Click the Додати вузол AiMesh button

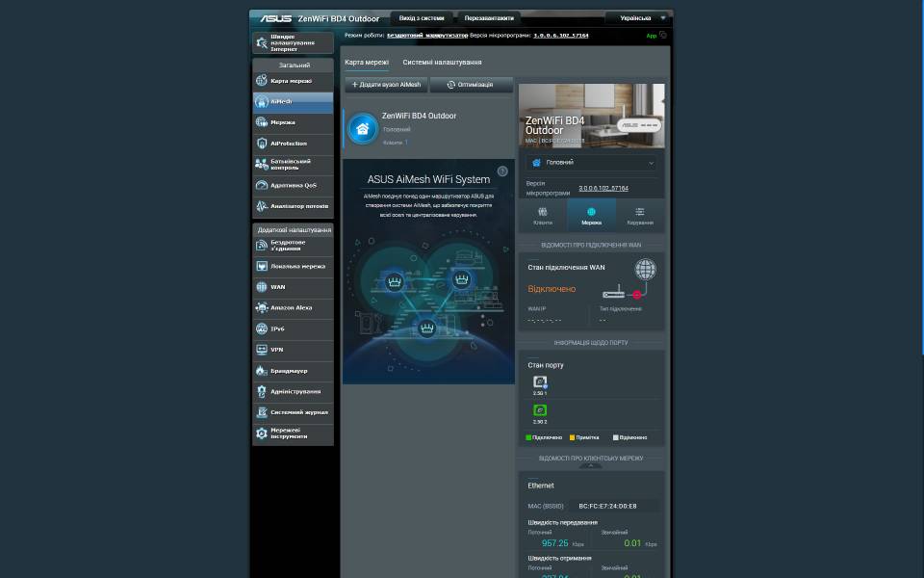click(x=386, y=85)
